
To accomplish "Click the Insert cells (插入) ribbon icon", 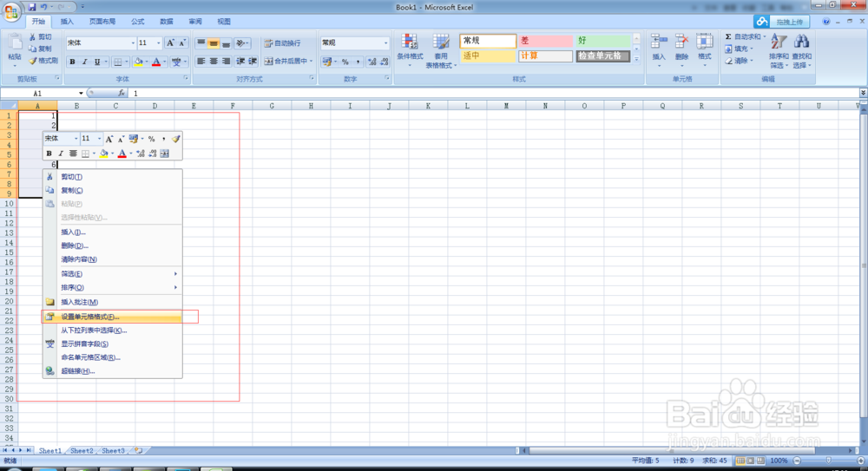I will click(x=659, y=42).
